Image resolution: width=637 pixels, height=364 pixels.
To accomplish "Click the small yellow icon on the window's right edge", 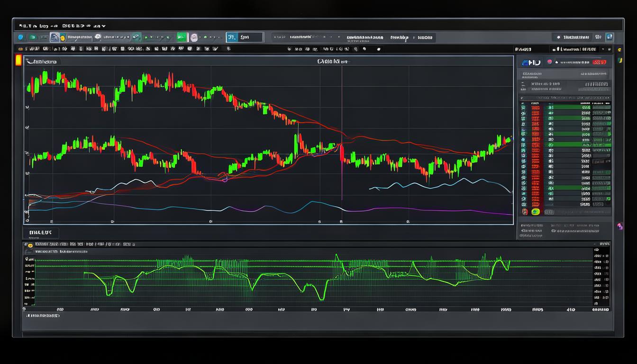I will click(x=619, y=50).
